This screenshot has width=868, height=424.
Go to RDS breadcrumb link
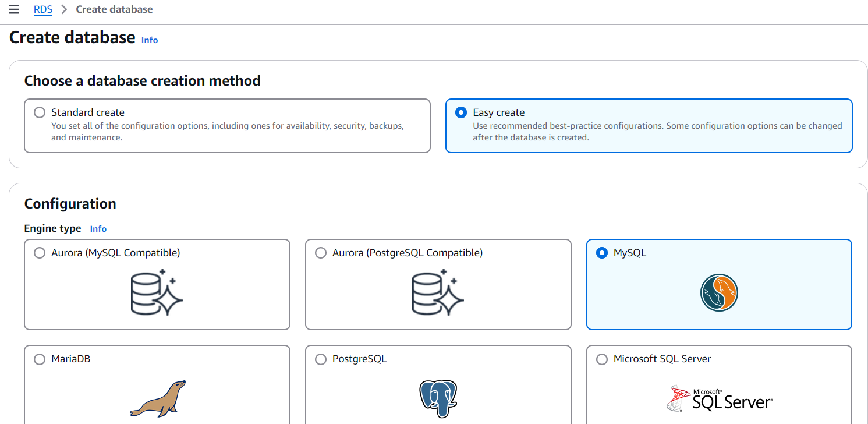43,9
